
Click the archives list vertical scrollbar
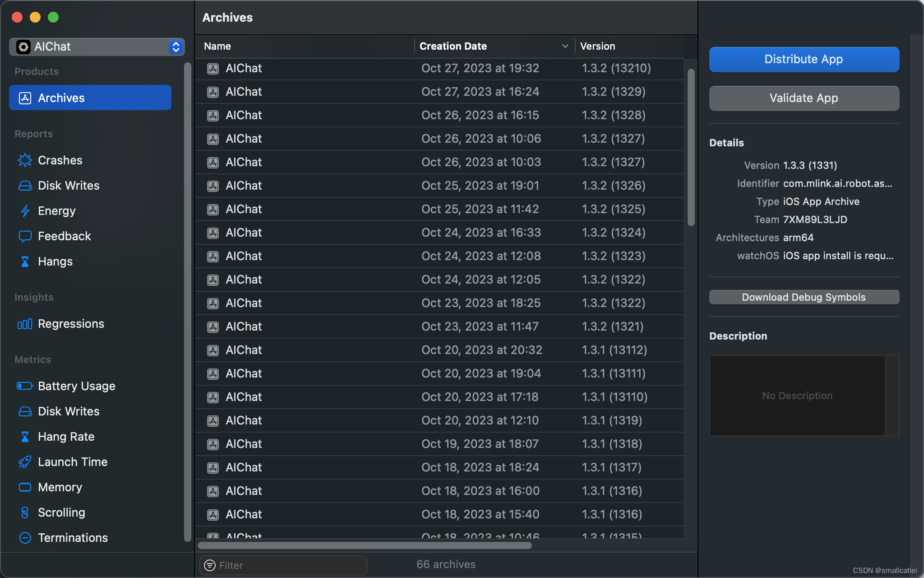point(691,147)
